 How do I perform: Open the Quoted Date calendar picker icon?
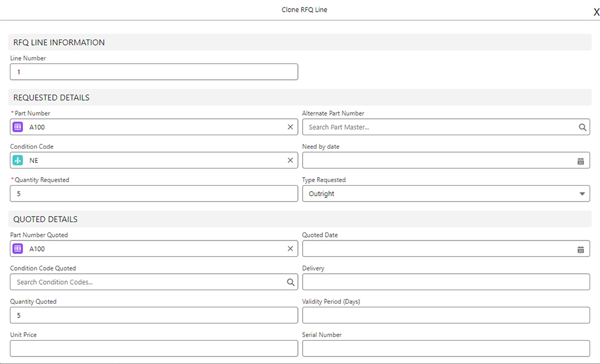pos(580,248)
